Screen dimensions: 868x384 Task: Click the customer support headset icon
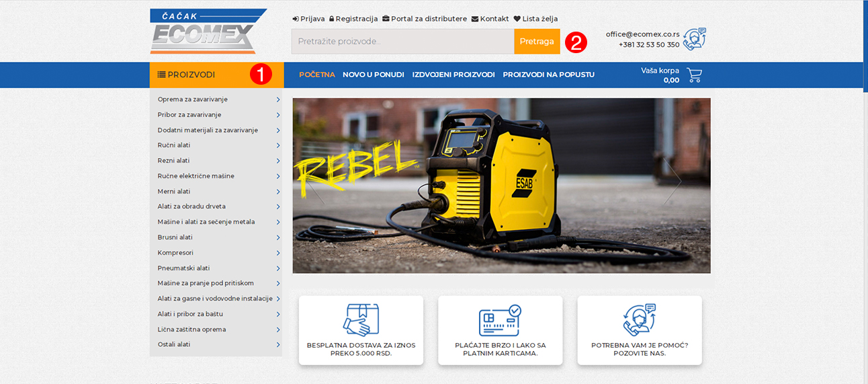tap(695, 39)
